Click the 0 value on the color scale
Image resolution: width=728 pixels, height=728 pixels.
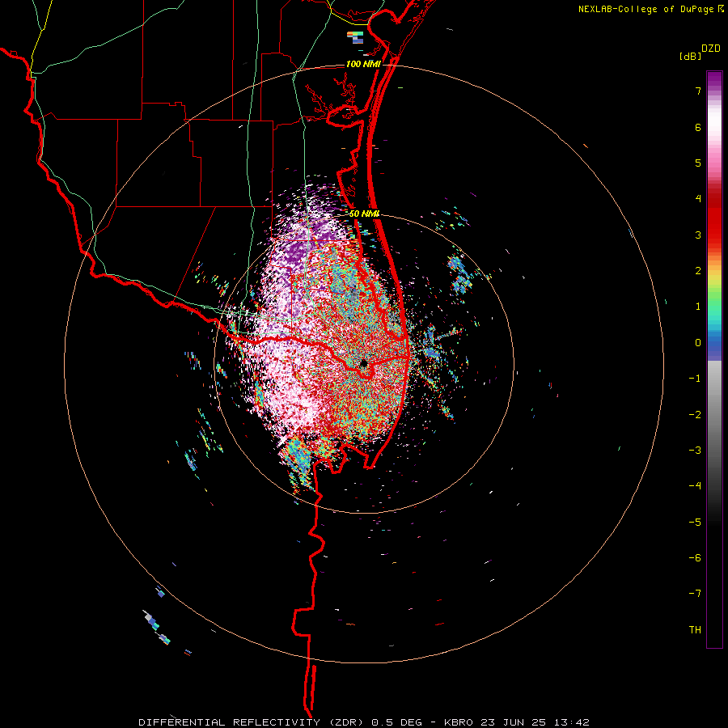coord(698,343)
